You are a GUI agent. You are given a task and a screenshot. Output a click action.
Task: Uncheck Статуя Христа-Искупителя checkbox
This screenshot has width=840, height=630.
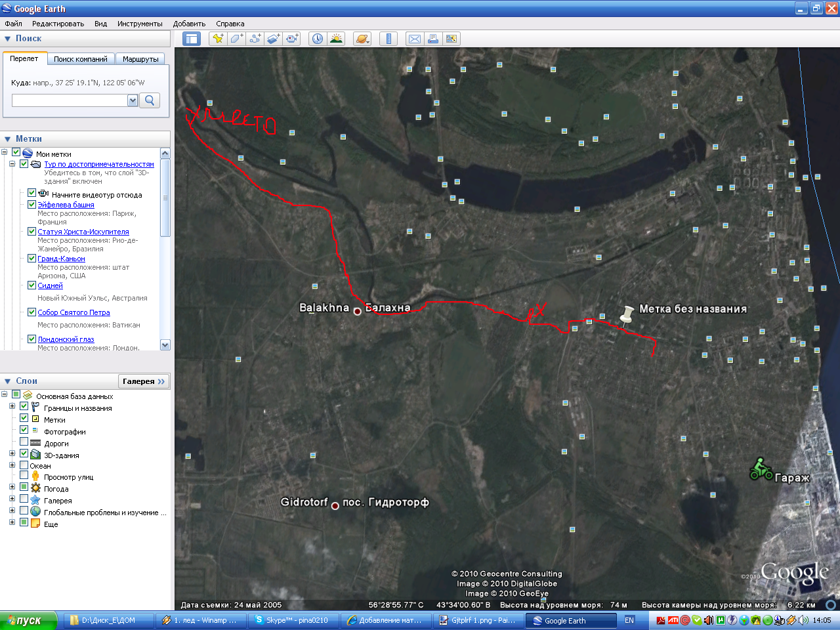pyautogui.click(x=31, y=231)
